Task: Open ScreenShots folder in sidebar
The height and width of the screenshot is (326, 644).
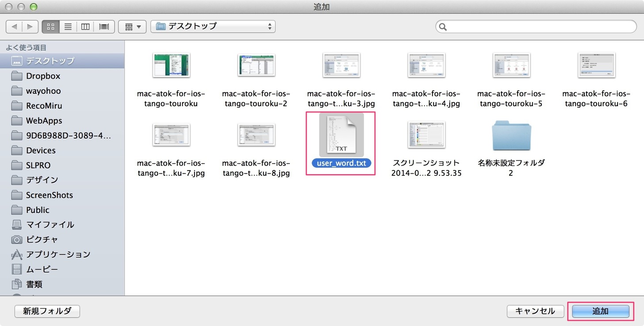Action: coord(62,195)
